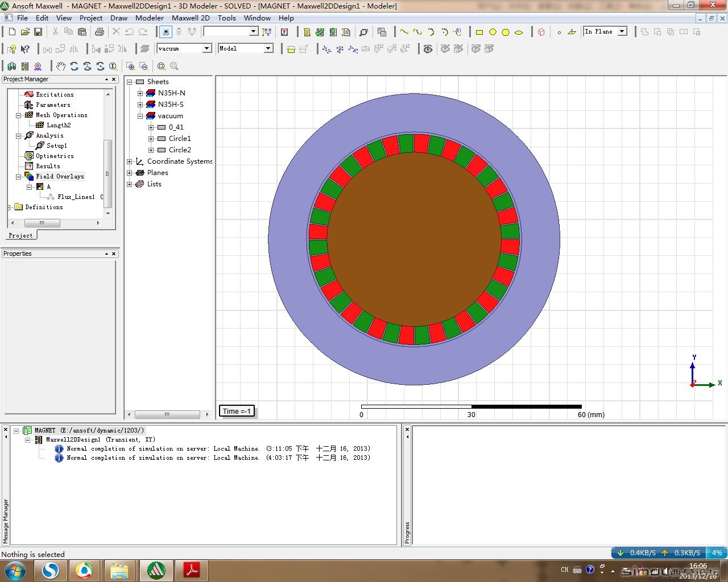This screenshot has height=582, width=728.
Task: Close the Project Manager panel
Action: [x=114, y=80]
